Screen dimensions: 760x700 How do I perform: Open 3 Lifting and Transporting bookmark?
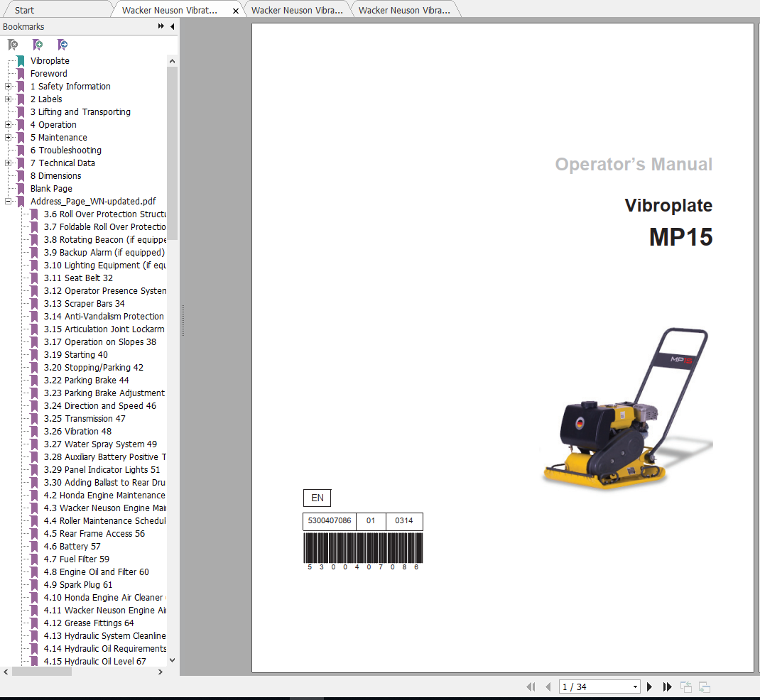pos(80,112)
